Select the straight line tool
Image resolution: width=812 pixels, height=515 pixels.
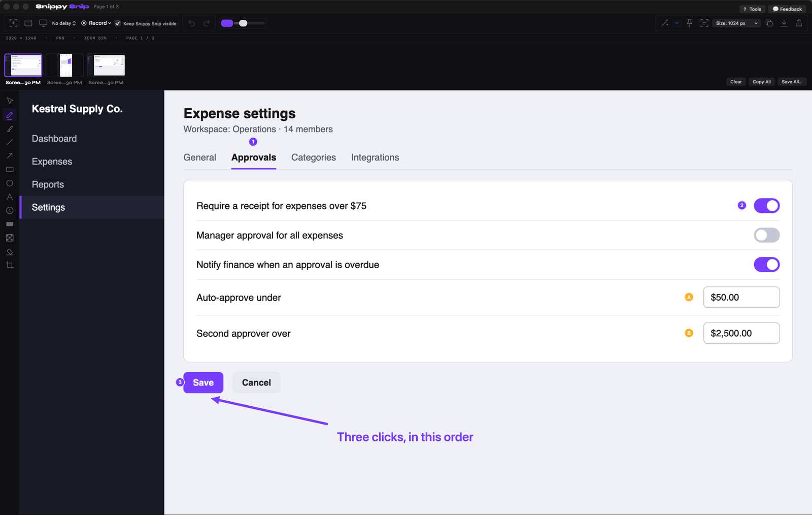pos(10,142)
